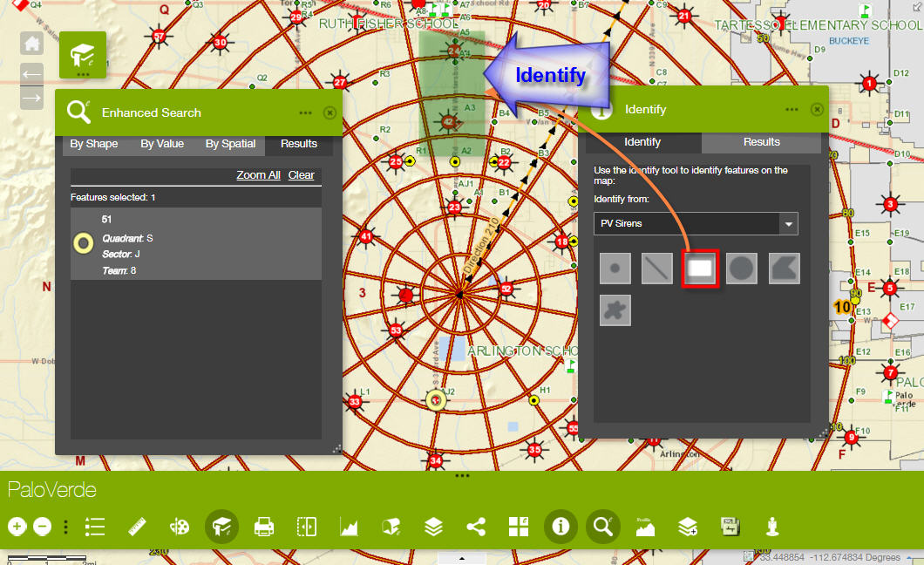Select the identify by polygon tool
Screen dimensions: 924x565
pos(785,269)
